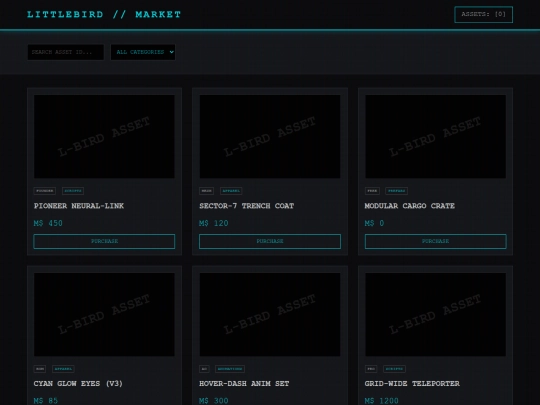540x405 pixels.
Task: Select the Apparel tag on Cyan Glow Eyes
Action: tap(63, 369)
